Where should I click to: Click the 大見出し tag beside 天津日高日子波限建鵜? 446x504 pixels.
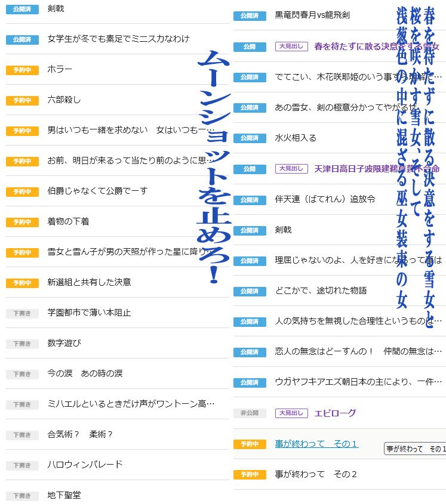pos(291,169)
